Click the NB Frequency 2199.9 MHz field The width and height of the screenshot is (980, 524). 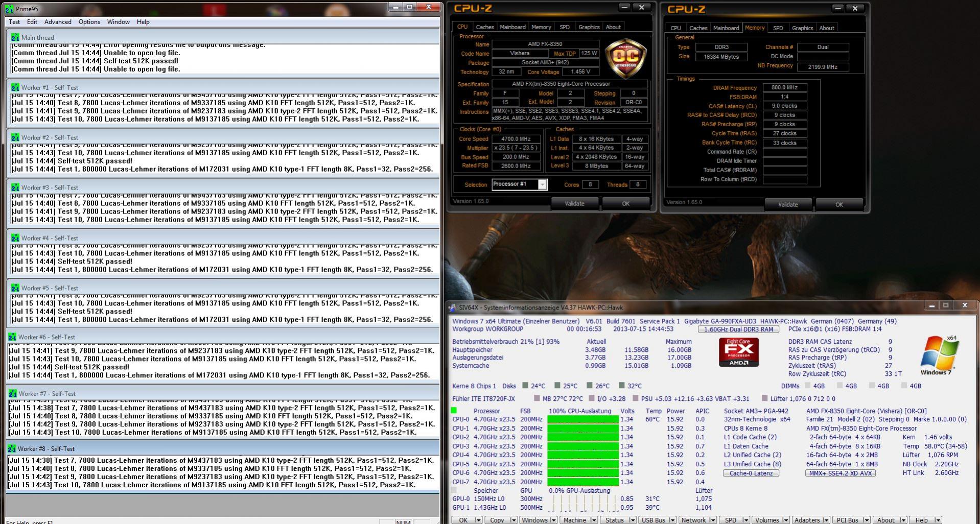point(823,67)
